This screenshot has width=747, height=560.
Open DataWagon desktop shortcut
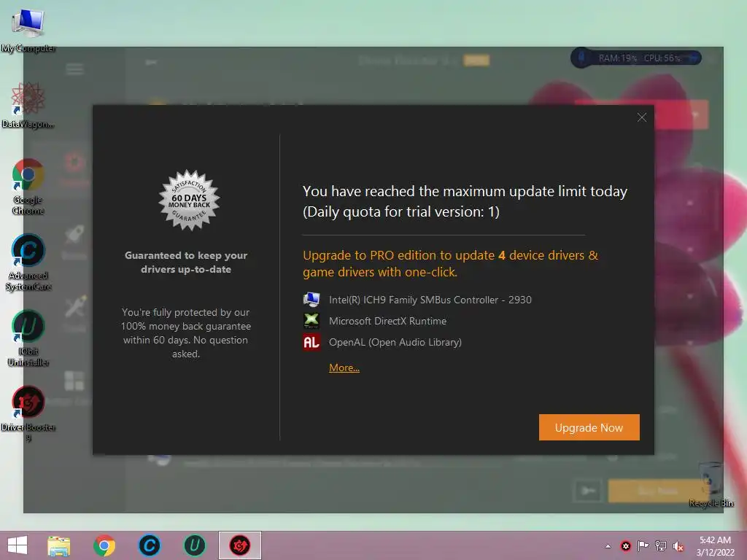pyautogui.click(x=28, y=105)
